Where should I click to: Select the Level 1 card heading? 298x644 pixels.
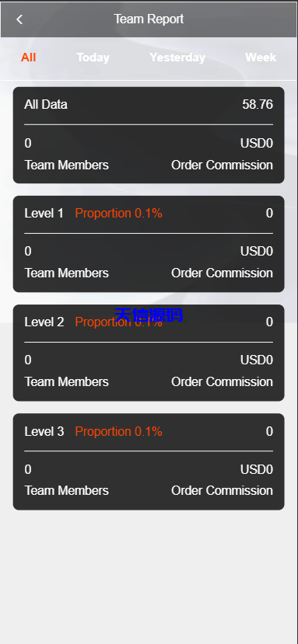pyautogui.click(x=44, y=213)
